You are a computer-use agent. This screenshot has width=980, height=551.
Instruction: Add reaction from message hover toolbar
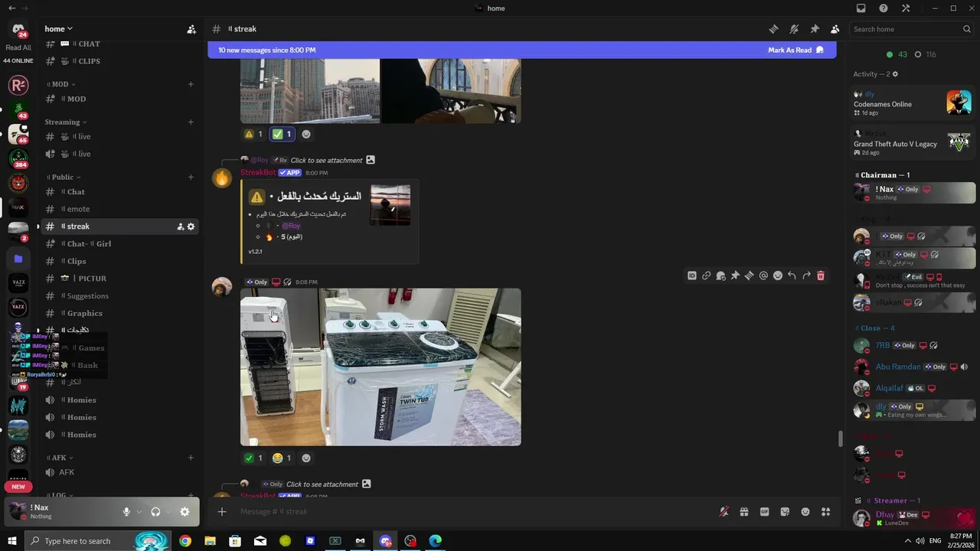point(778,275)
